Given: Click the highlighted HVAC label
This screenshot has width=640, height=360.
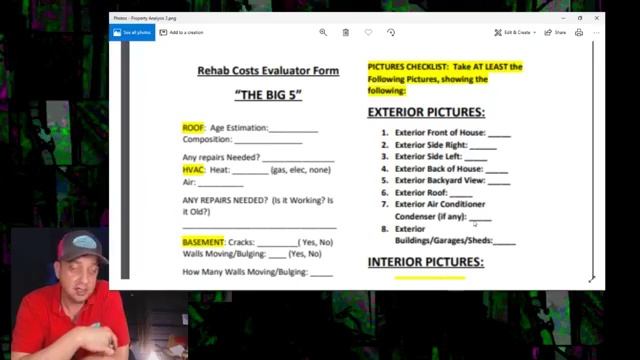Looking at the screenshot, I should pos(193,170).
